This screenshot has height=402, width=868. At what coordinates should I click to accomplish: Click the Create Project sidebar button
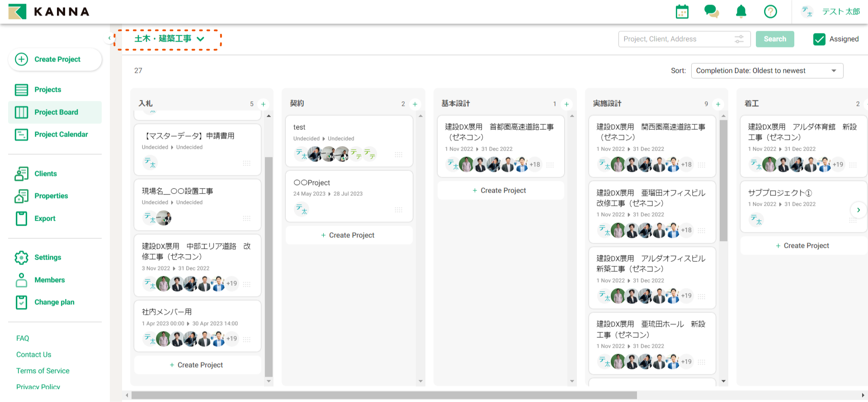click(x=55, y=59)
